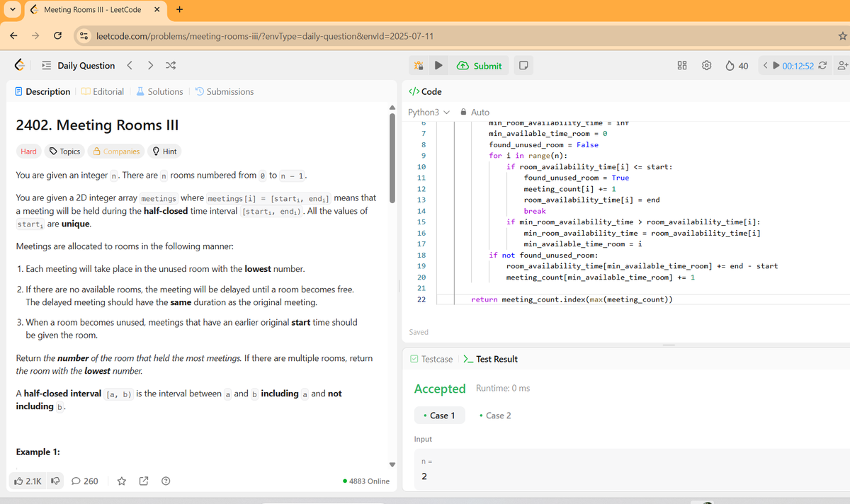
Task: Open the Daily Question problem list panel
Action: (x=79, y=66)
